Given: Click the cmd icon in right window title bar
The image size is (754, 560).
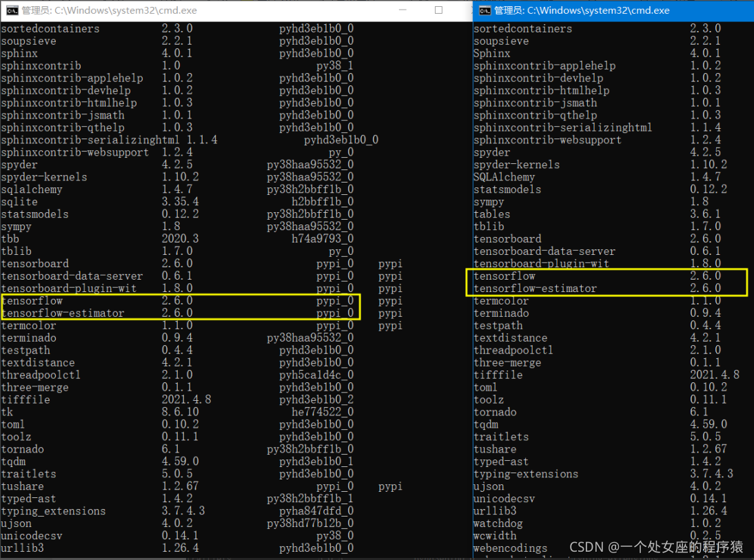Looking at the screenshot, I should [x=485, y=10].
